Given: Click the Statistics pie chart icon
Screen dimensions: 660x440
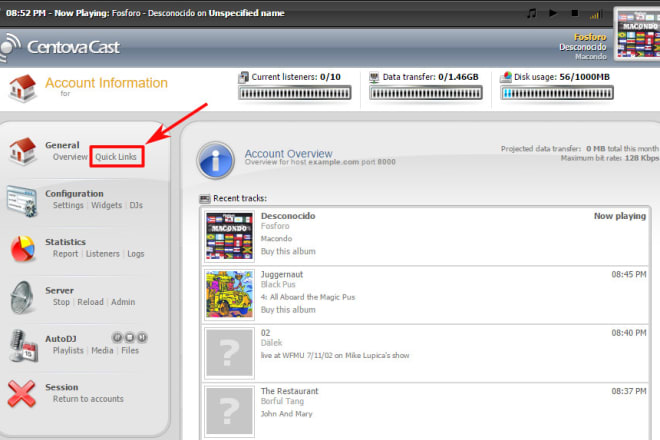Looking at the screenshot, I should 23,249.
